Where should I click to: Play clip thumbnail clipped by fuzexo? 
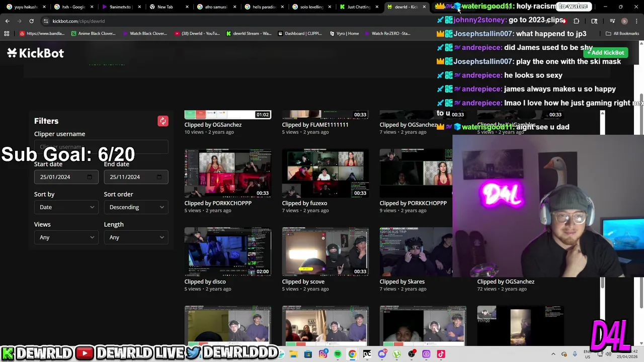pyautogui.click(x=326, y=173)
